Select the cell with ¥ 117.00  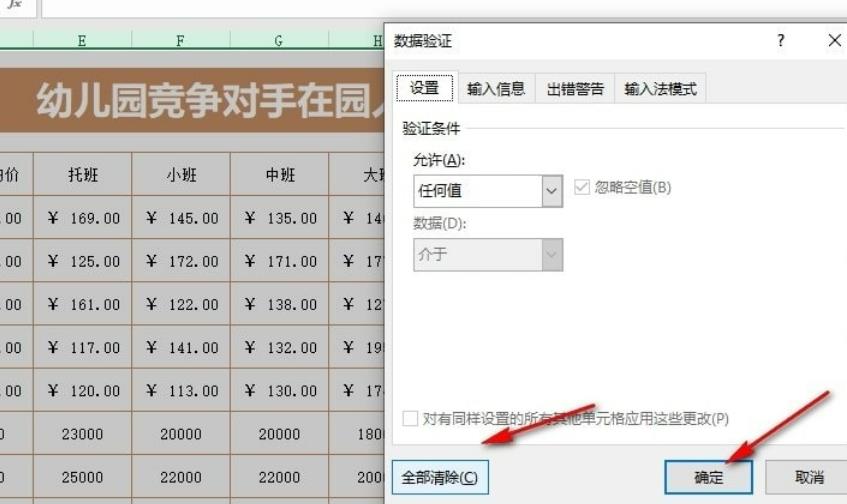(82, 347)
